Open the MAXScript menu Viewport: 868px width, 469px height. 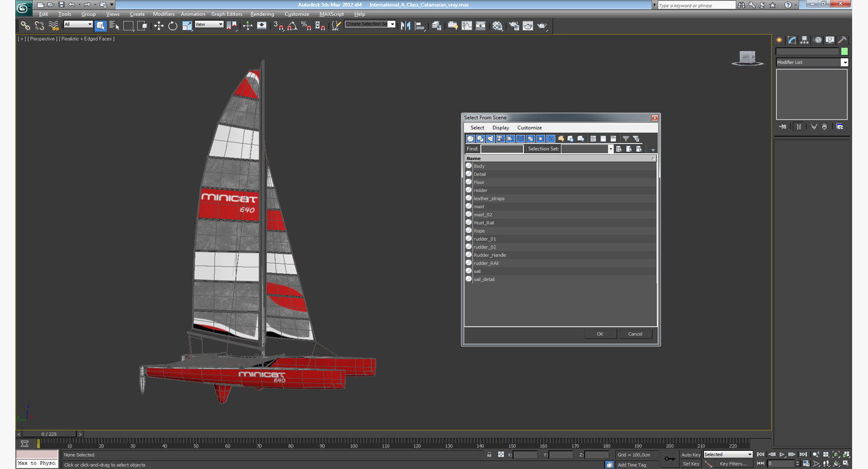click(x=331, y=14)
